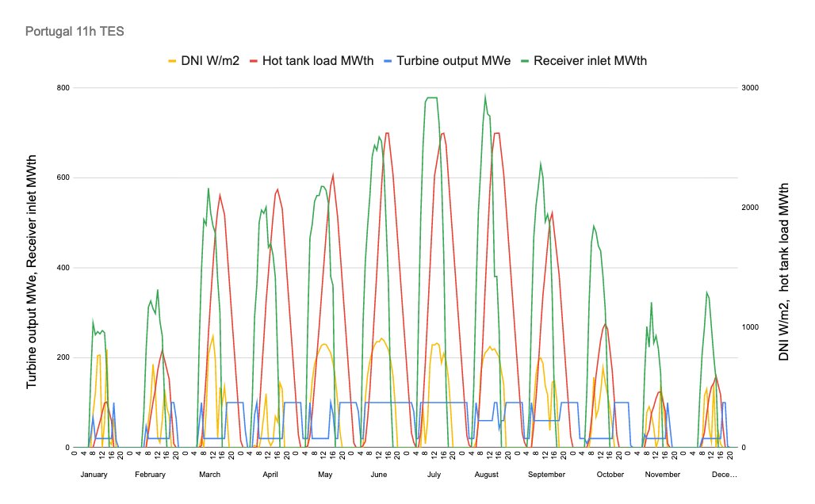
Task: Click the right axis value 3000
Action: pos(749,88)
